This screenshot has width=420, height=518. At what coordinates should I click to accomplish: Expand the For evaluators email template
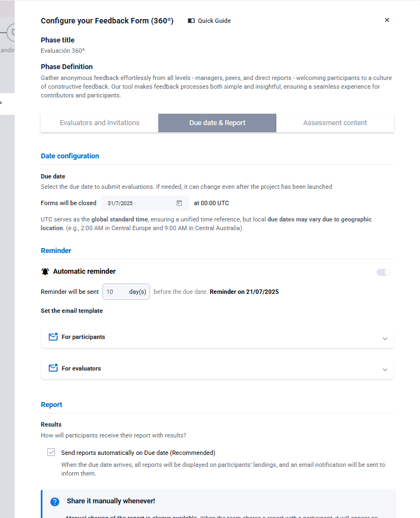click(x=385, y=370)
